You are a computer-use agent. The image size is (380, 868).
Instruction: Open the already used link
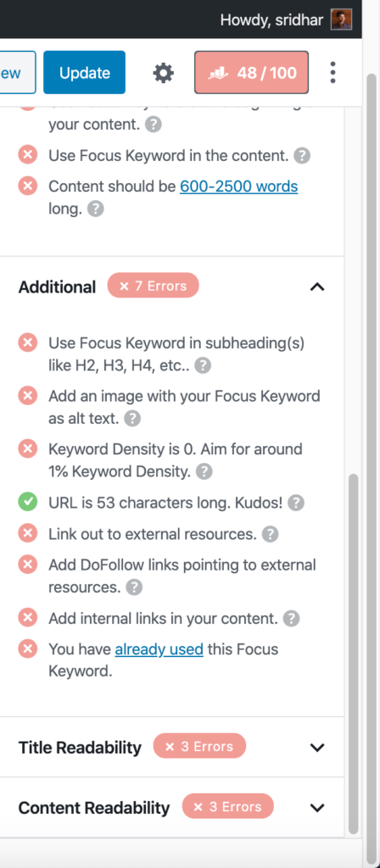(x=159, y=649)
